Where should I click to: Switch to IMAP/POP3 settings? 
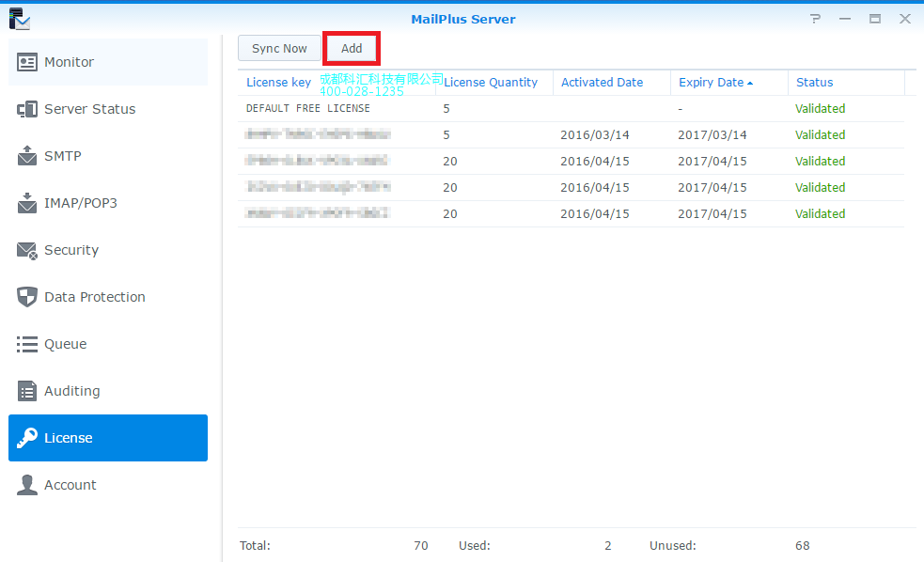[x=108, y=203]
